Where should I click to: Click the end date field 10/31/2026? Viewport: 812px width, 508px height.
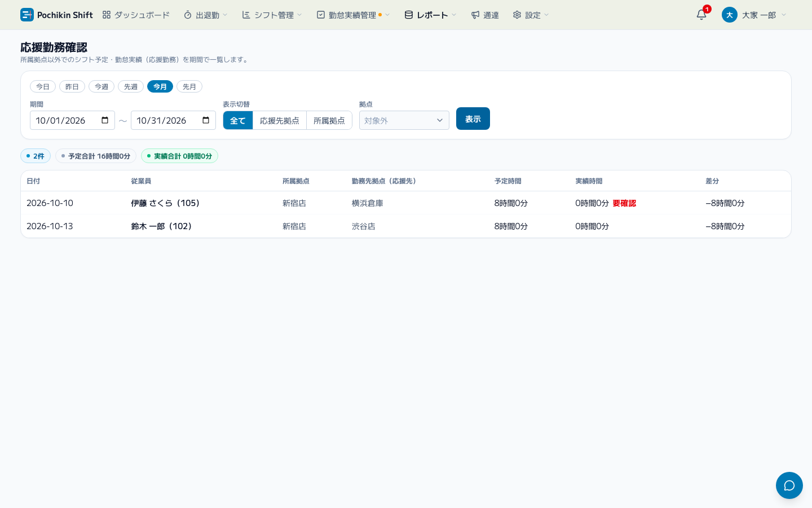click(x=173, y=120)
